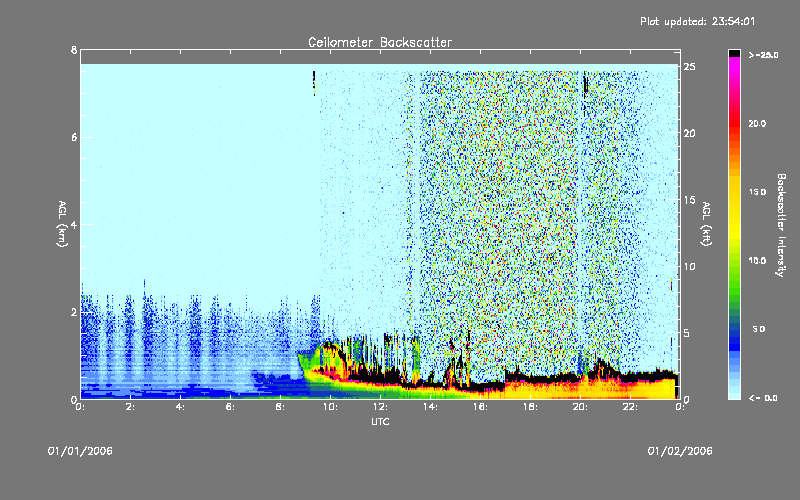Select the "4:" hour tick on UTC axis
Image resolution: width=800 pixels, height=500 pixels.
pyautogui.click(x=180, y=407)
